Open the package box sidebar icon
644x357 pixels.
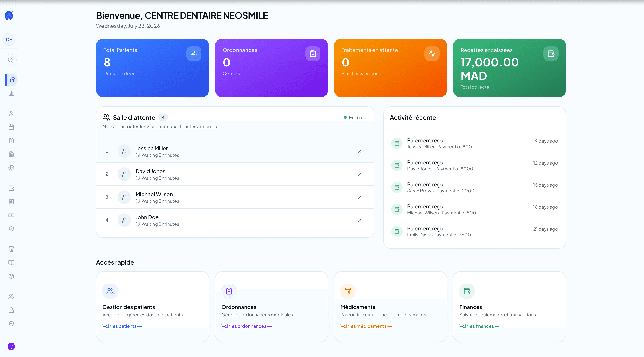click(x=11, y=276)
